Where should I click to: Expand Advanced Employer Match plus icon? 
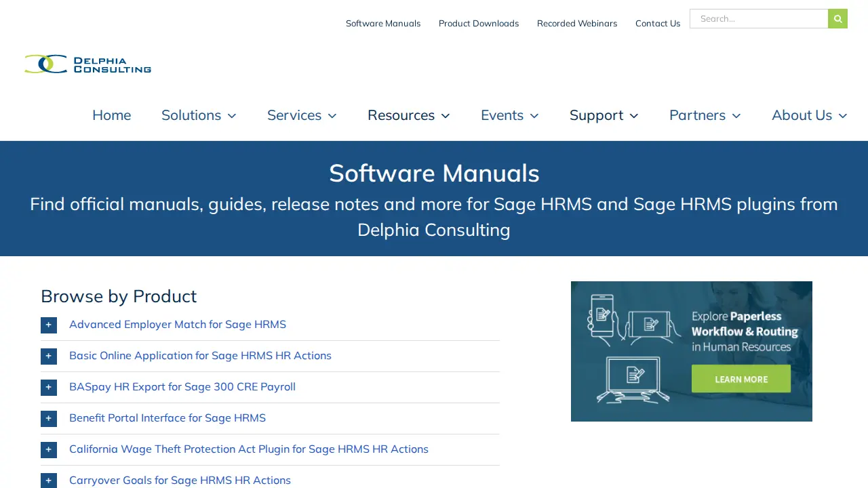click(x=49, y=325)
